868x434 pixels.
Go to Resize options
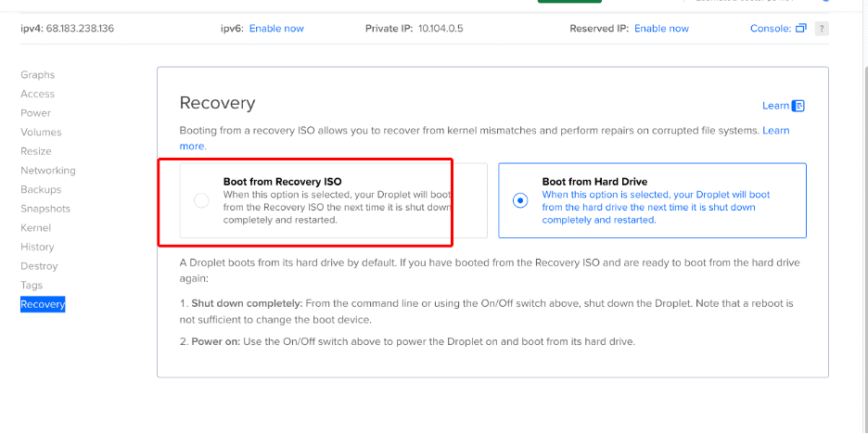36,151
